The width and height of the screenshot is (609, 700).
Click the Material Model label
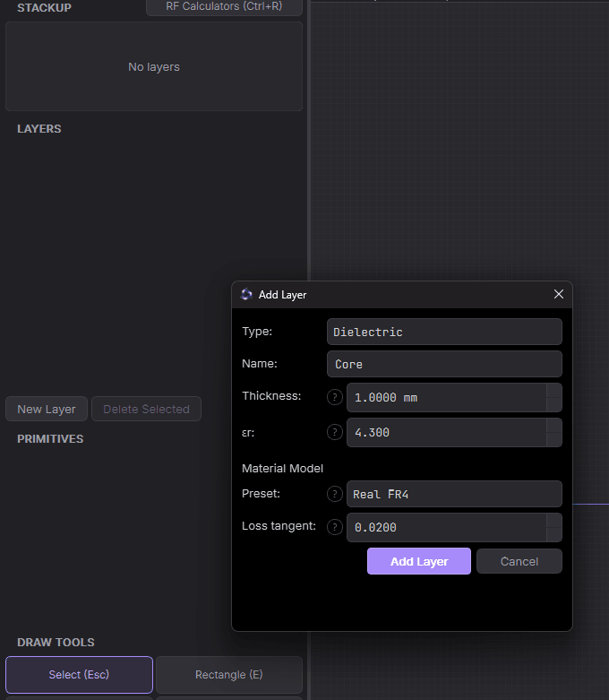tap(282, 468)
